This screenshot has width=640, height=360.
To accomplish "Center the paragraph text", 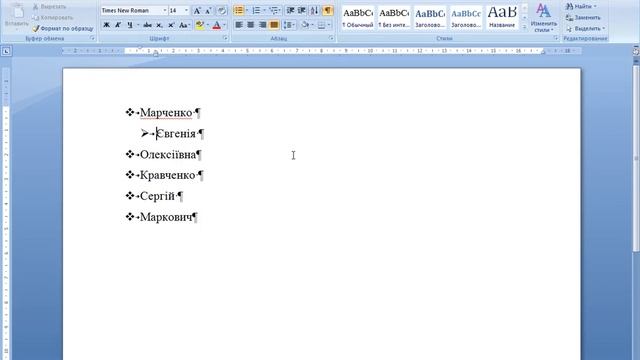I will pyautogui.click(x=251, y=25).
